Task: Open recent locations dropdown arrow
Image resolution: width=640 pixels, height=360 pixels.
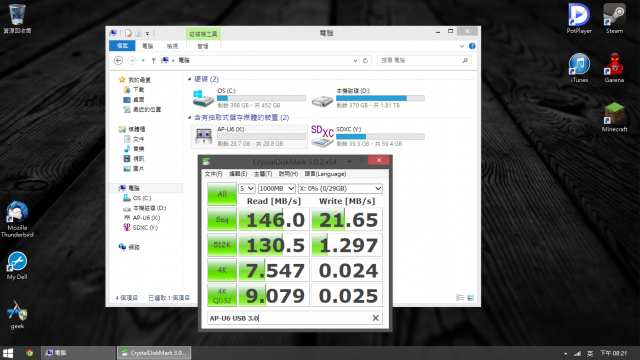Action: 143,60
